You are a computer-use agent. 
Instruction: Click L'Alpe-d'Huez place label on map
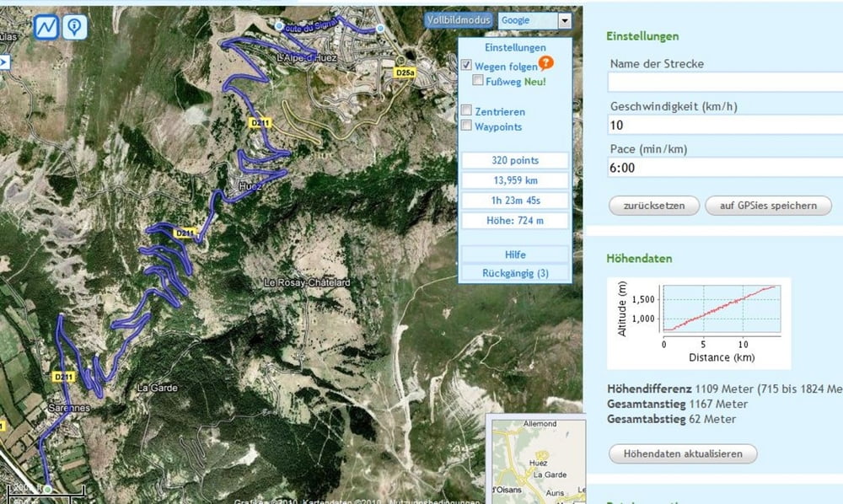(307, 57)
